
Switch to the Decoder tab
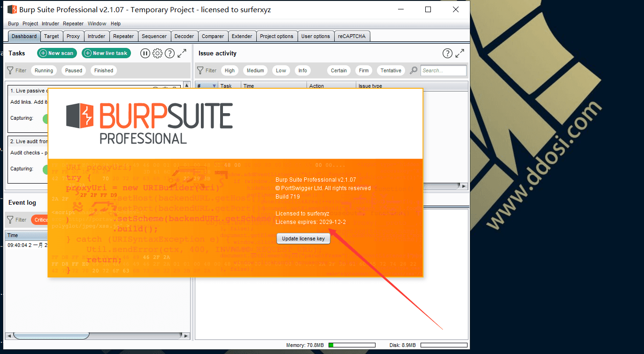pos(184,36)
